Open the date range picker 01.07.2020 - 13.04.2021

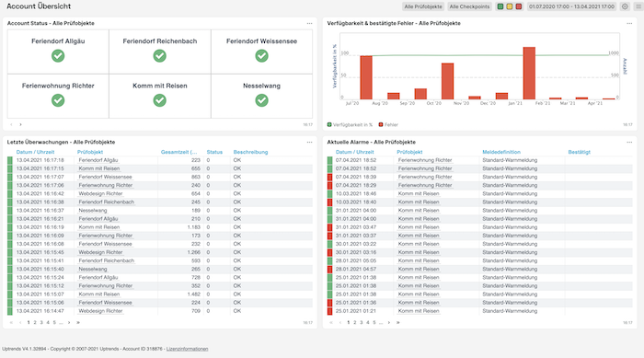click(571, 6)
